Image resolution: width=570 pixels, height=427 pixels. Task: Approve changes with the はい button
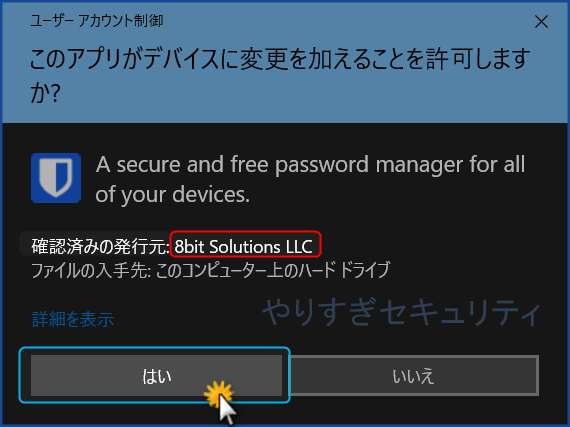[x=156, y=375]
